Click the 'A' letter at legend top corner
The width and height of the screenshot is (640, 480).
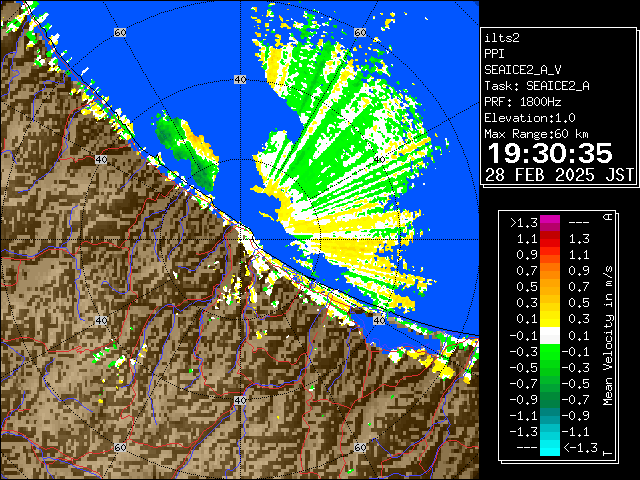(x=608, y=217)
